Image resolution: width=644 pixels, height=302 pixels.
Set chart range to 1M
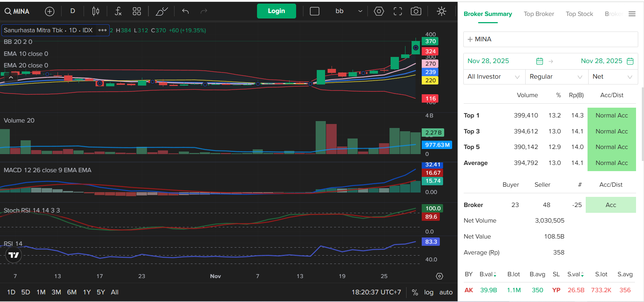pos(41,292)
